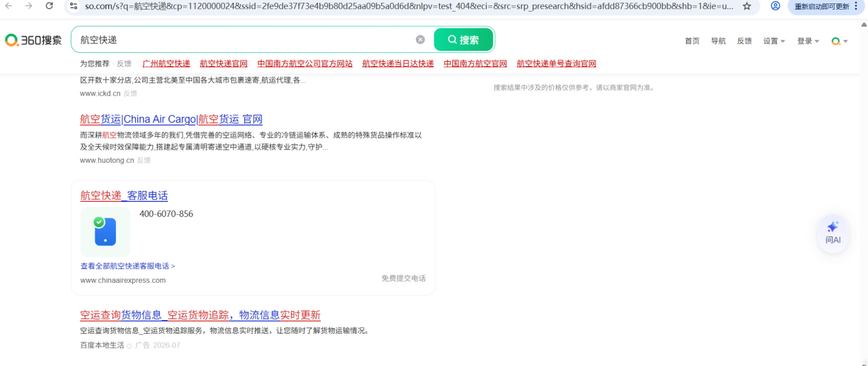Screen dimensions: 868x366
Task: Open result 航空货运|China Air Cargo|航空货运 官网
Action: pos(171,119)
